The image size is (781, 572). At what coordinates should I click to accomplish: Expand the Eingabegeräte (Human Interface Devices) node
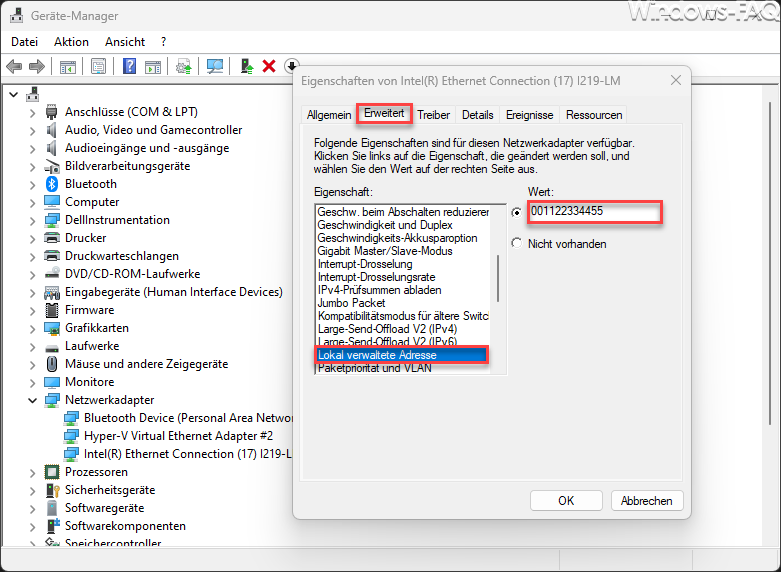coord(32,293)
